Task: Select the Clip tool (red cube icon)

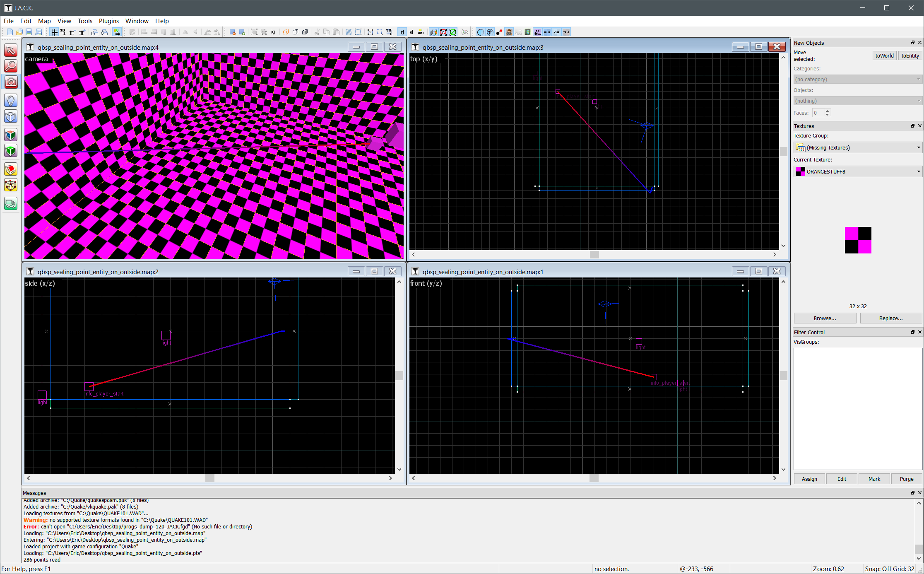Action: pos(11,169)
